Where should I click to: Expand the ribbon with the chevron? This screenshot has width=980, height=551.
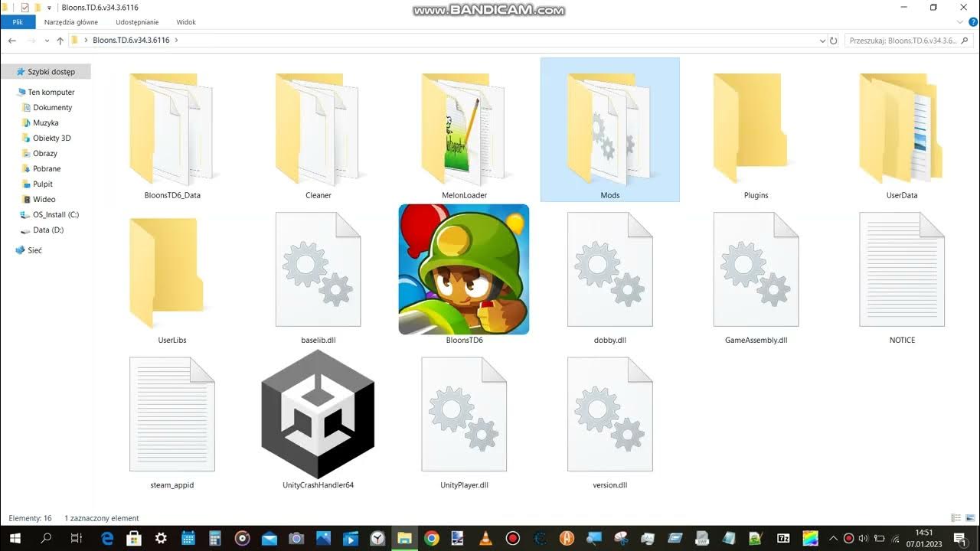962,22
